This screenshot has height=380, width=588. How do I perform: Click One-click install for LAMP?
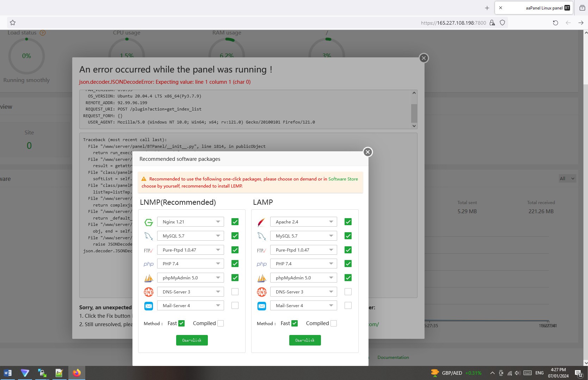305,340
